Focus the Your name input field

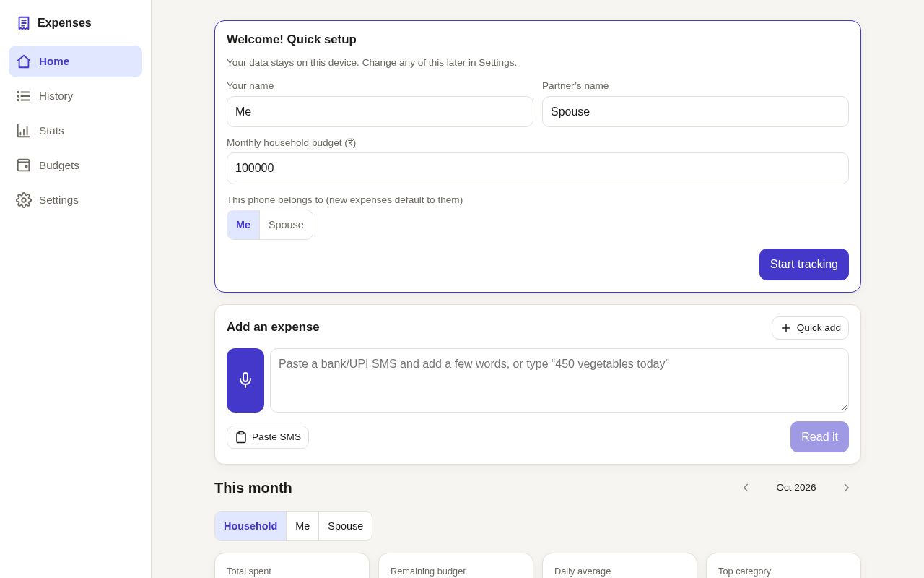click(380, 112)
